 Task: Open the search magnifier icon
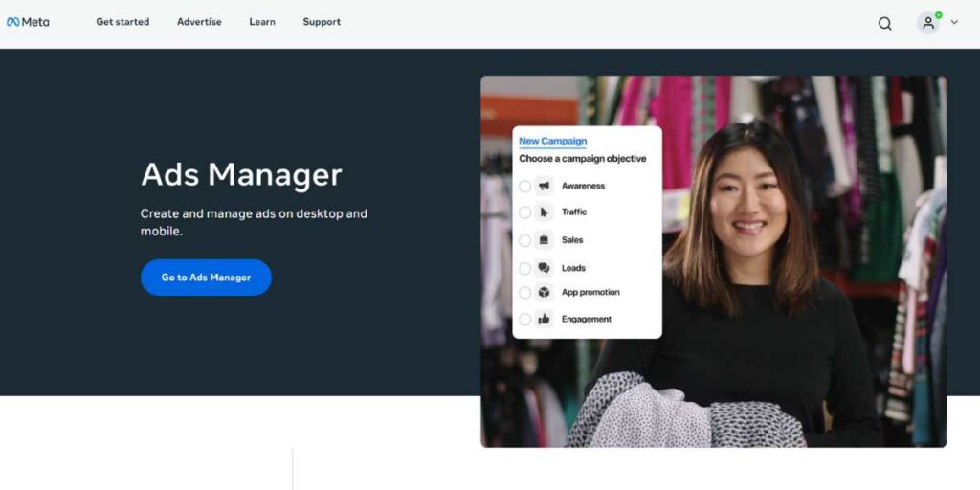click(884, 24)
